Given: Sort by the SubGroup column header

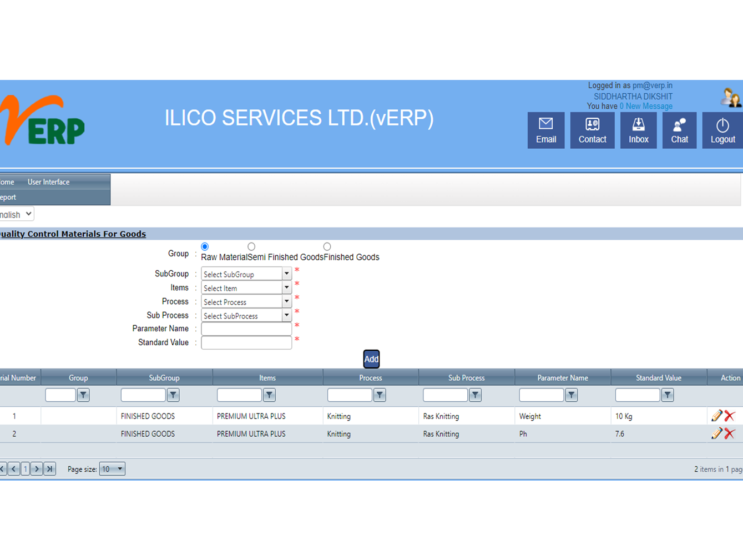Looking at the screenshot, I should pos(164,378).
